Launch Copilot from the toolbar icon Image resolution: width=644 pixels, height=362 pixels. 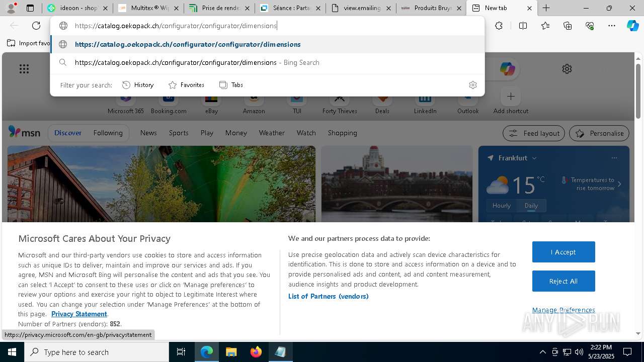[633, 26]
